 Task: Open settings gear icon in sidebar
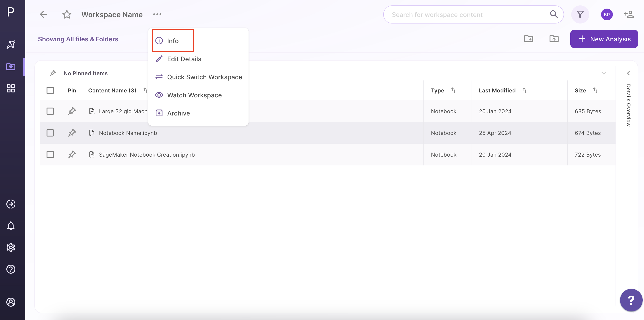point(11,247)
